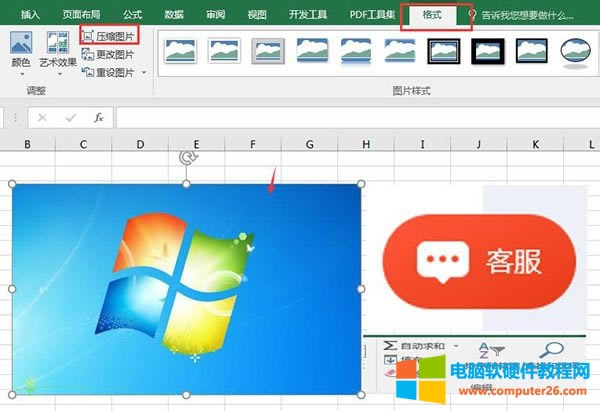The height and width of the screenshot is (411, 600).
Task: Select column C header
Action: coord(83,144)
